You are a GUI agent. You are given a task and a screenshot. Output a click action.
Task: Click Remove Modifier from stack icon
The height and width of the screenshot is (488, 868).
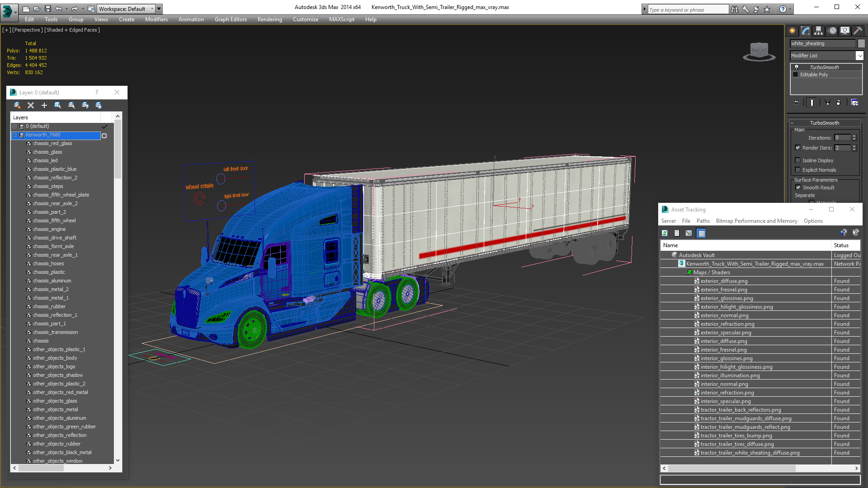click(x=838, y=103)
